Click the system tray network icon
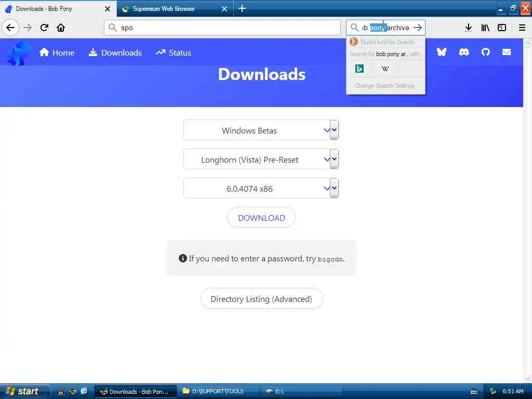Image resolution: width=532 pixels, height=399 pixels. click(x=493, y=392)
